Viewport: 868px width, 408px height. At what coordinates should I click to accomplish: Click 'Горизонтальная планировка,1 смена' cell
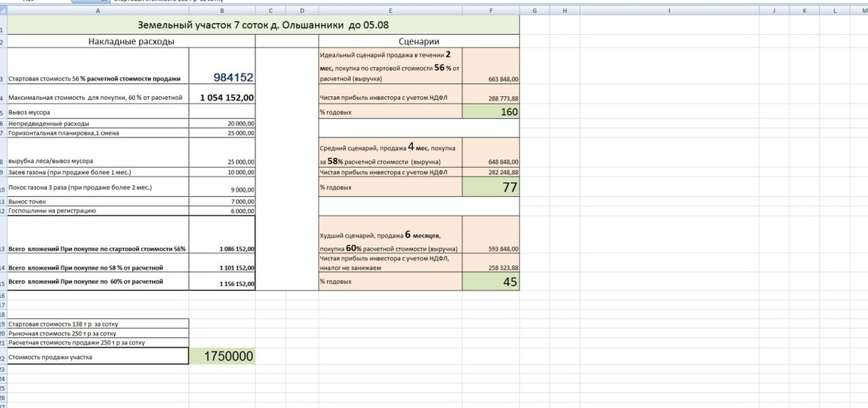coord(98,133)
